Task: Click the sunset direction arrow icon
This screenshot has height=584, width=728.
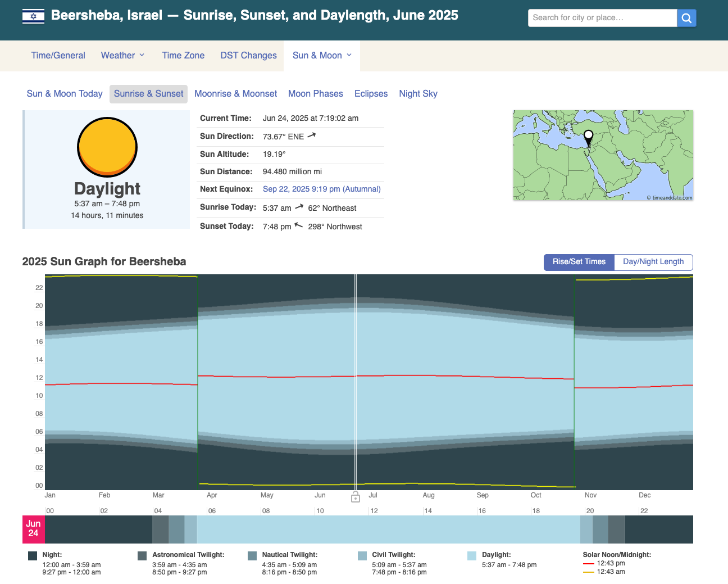Action: 299,225
